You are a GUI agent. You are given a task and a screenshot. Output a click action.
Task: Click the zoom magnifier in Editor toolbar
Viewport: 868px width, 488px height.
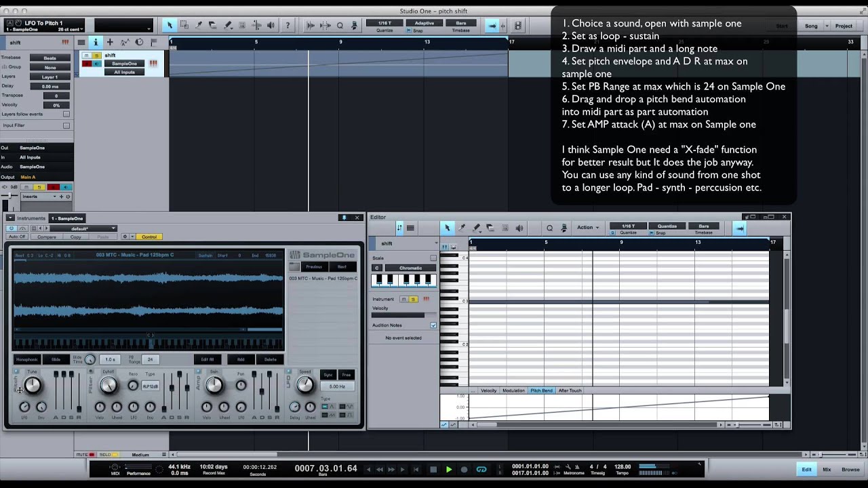click(549, 228)
